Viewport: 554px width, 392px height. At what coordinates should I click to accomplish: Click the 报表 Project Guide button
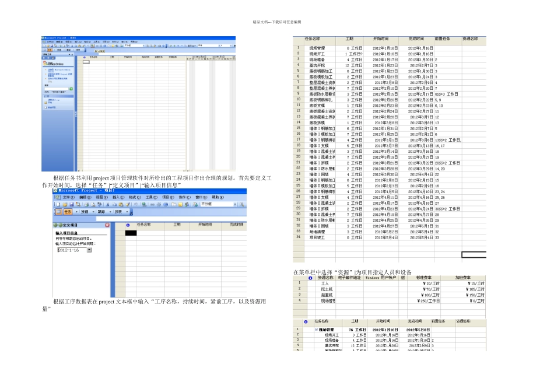click(118, 212)
